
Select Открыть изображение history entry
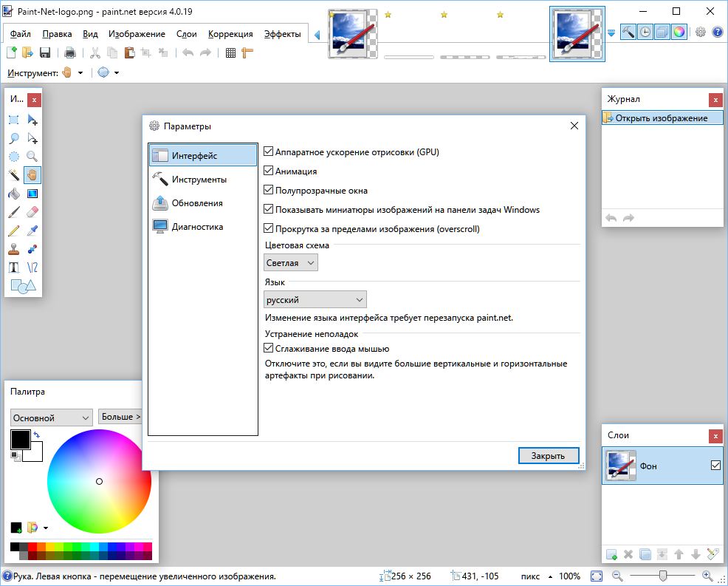(662, 118)
